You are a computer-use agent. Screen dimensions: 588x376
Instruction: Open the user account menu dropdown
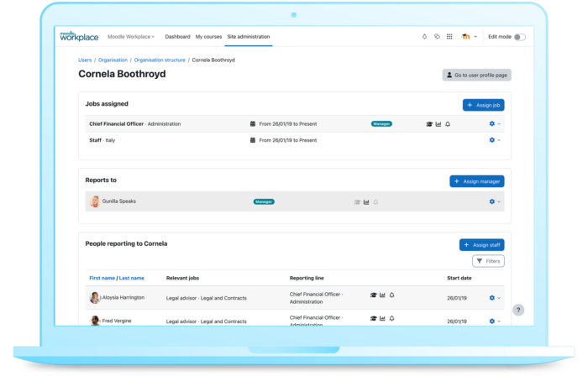(x=469, y=37)
